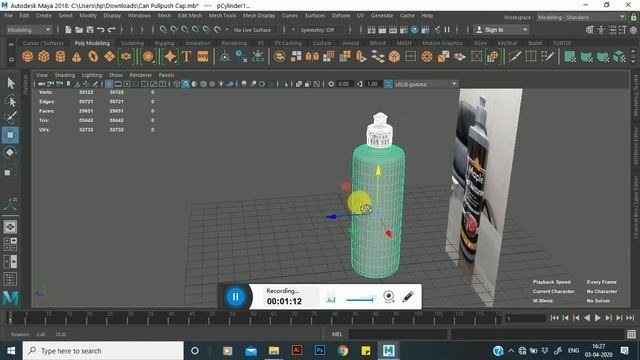The height and width of the screenshot is (360, 640).
Task: Create a polygon disc from the shelf
Action: click(126, 56)
